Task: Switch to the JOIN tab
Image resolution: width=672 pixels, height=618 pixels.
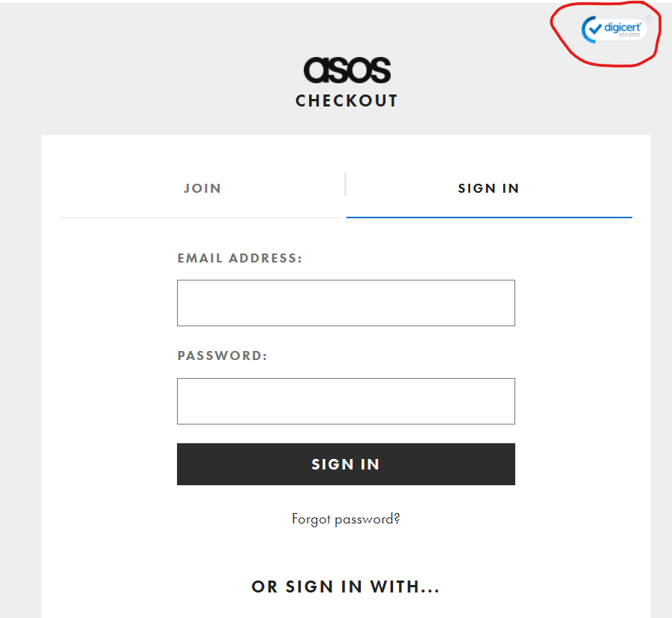Action: 202,188
